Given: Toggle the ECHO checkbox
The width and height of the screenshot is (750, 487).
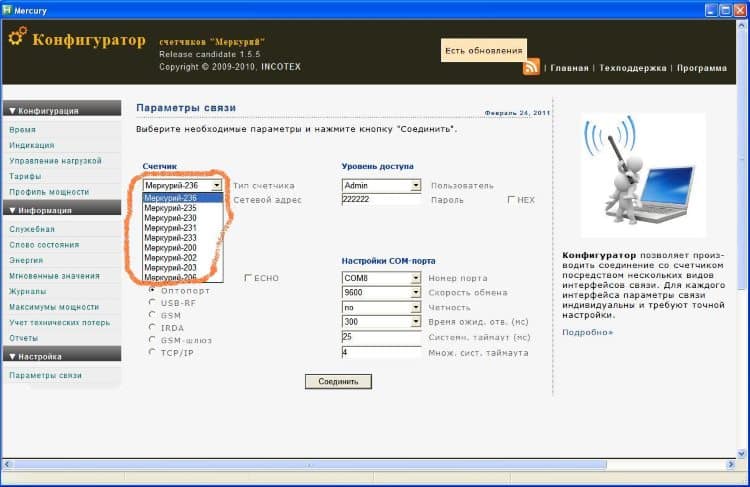Looking at the screenshot, I should 248,278.
